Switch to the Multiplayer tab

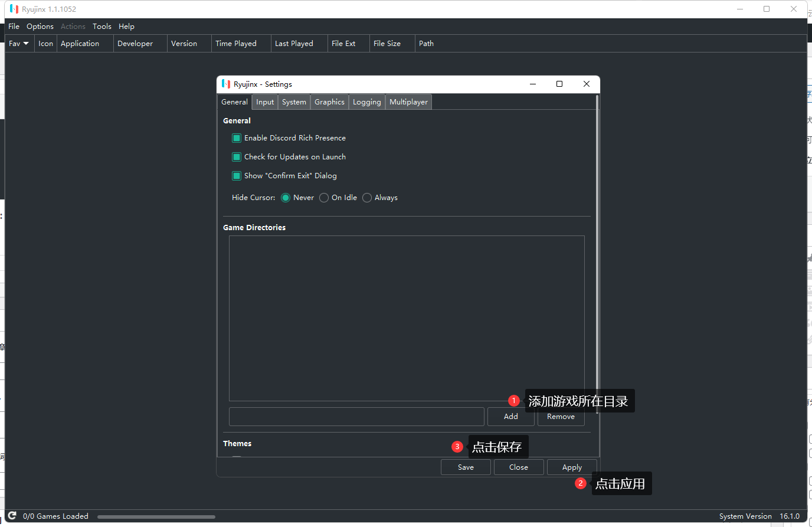pyautogui.click(x=408, y=102)
